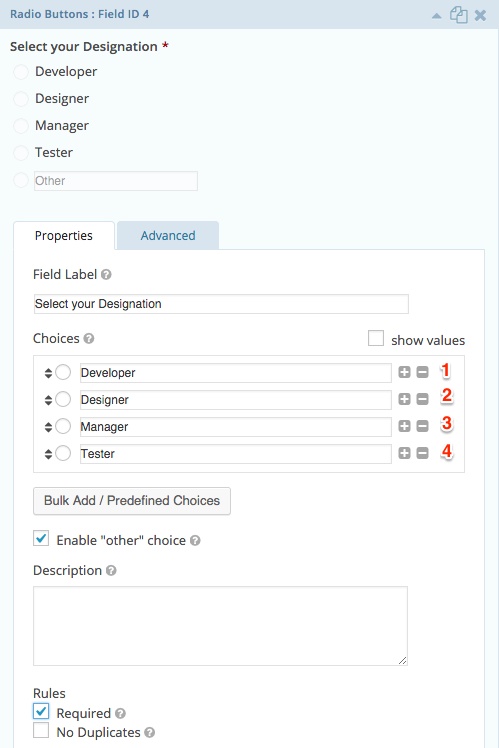499x748 pixels.
Task: Enable the No Duplicates rule
Action: coord(41,730)
